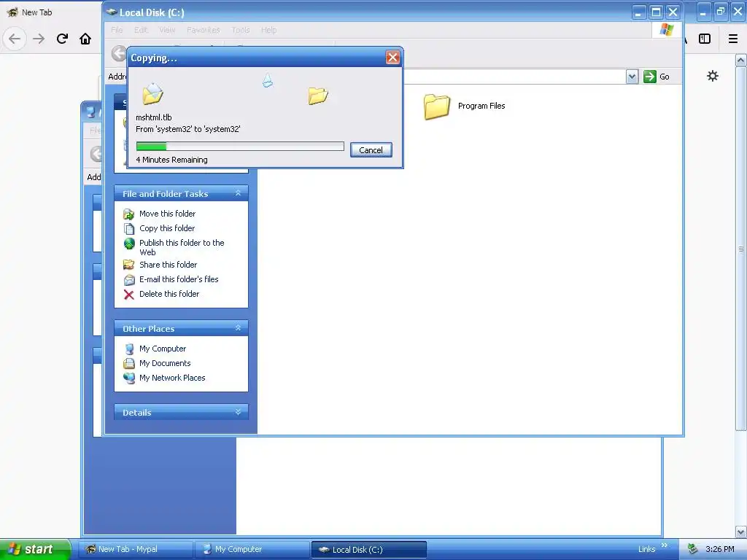Click the copy progress bar
This screenshot has height=560, width=747.
pyautogui.click(x=239, y=146)
